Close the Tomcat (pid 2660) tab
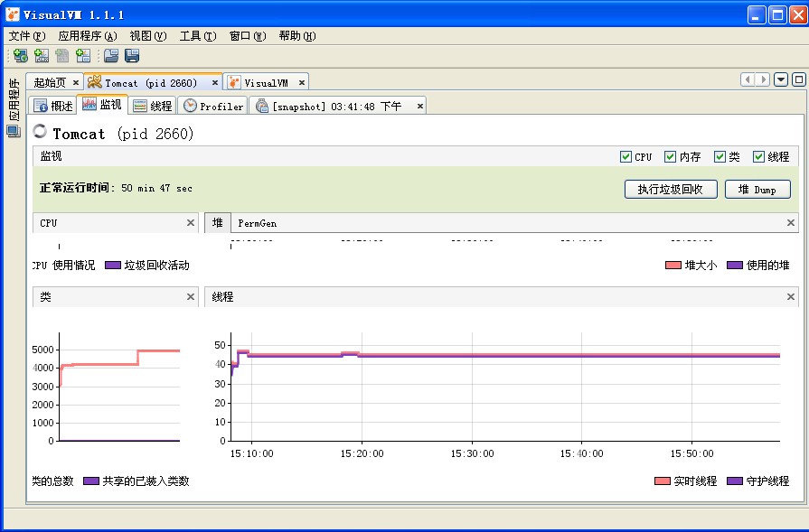The image size is (809, 532). pos(214,82)
